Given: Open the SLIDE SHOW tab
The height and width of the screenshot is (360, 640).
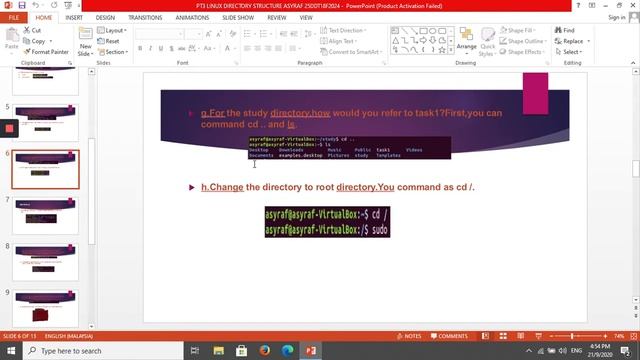Looking at the screenshot, I should pyautogui.click(x=238, y=18).
